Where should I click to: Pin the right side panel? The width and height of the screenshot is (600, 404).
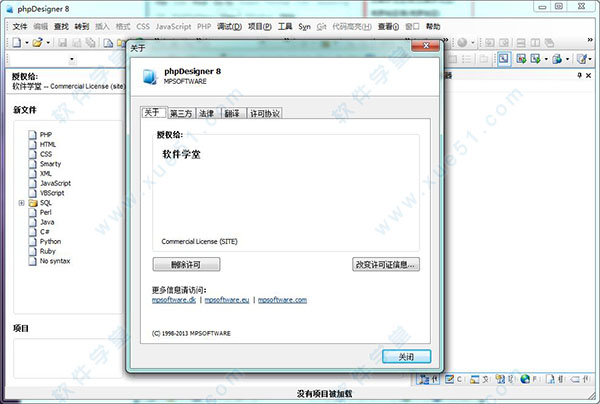pos(580,75)
